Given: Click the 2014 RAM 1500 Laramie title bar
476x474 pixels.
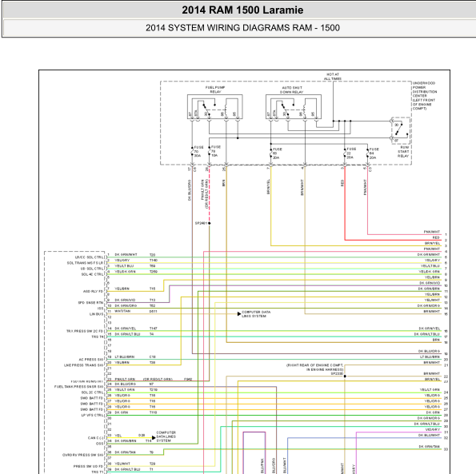Looking at the screenshot, I should pyautogui.click(x=242, y=10).
